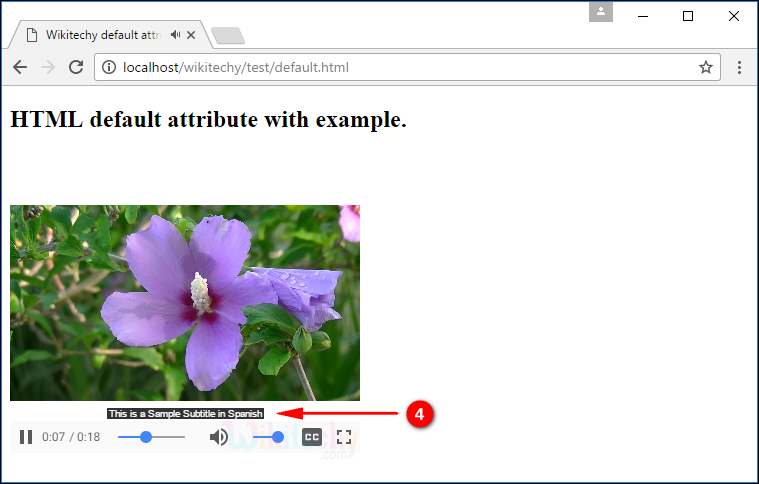View site information icon in address bar
This screenshot has width=759, height=484.
tap(108, 68)
